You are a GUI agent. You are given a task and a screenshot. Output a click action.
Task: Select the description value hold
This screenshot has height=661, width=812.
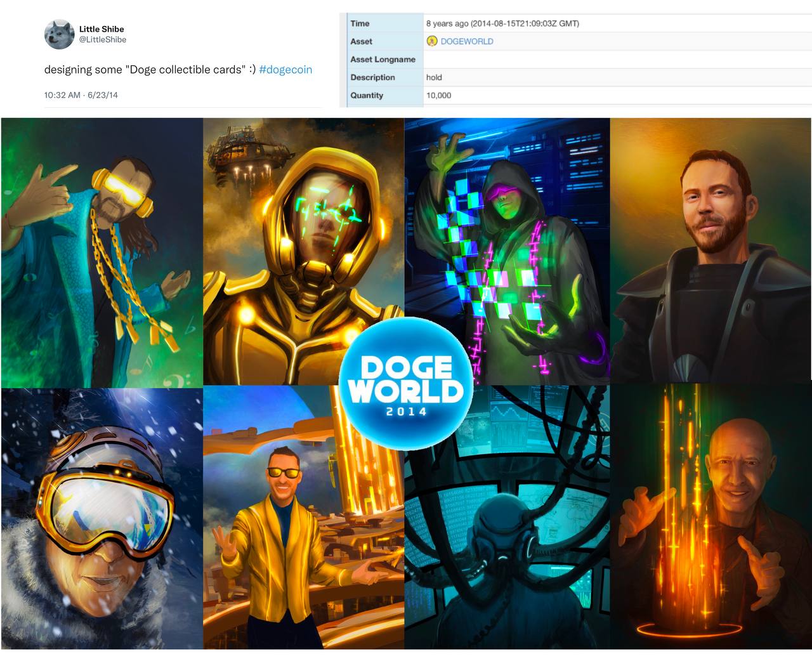434,77
